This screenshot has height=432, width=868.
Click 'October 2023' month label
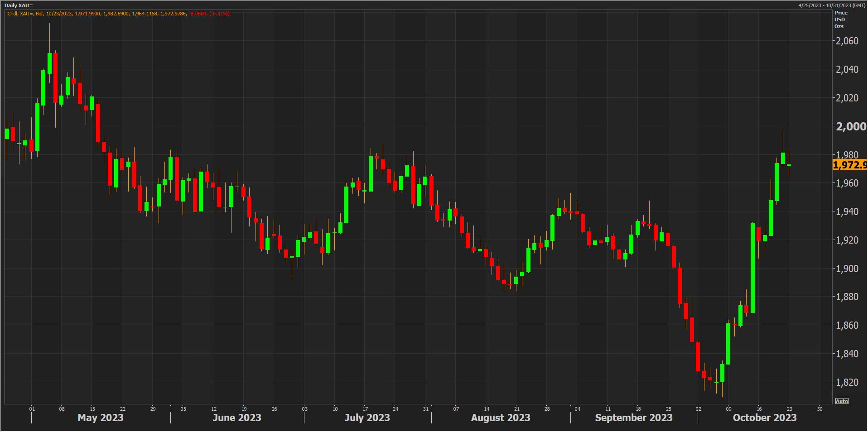coord(765,418)
